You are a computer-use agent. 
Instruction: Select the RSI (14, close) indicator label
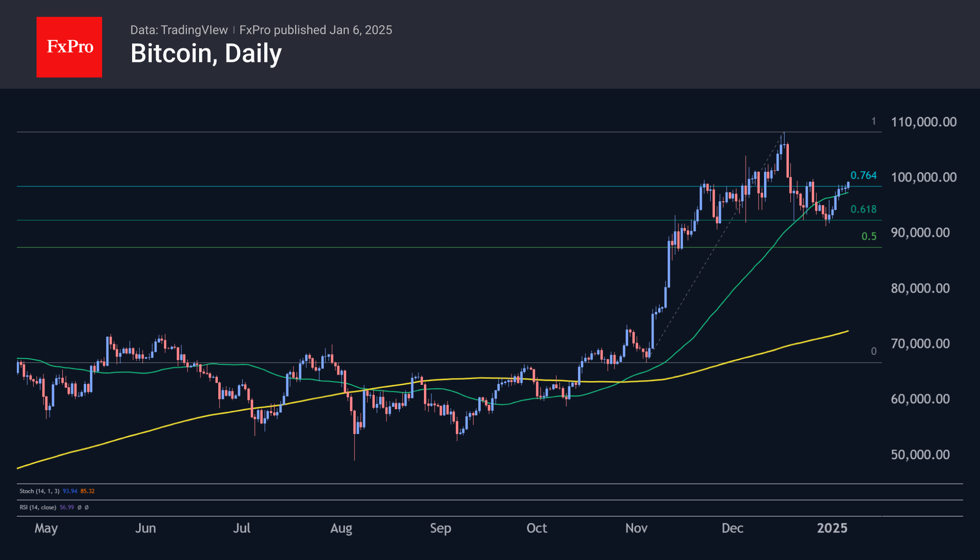38,508
